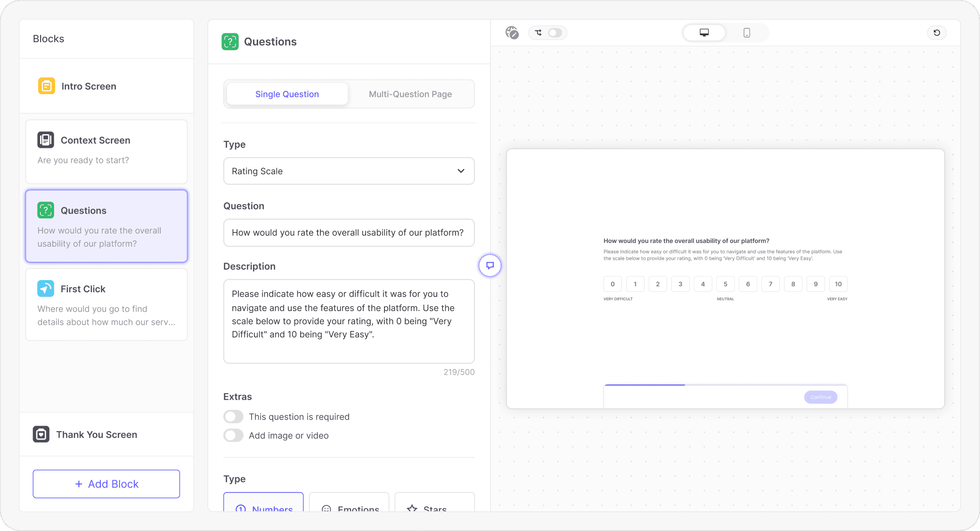Select rating 7 on preview scale
Image resolution: width=980 pixels, height=531 pixels.
pos(770,284)
